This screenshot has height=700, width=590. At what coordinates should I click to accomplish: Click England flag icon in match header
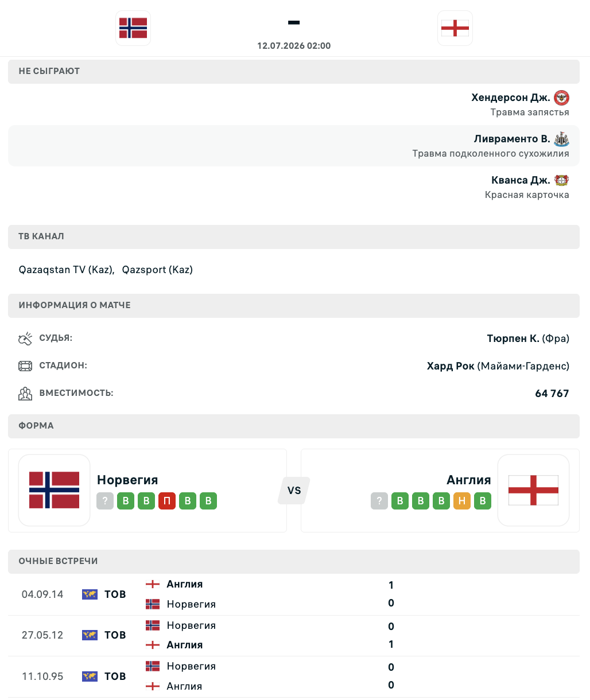click(455, 28)
